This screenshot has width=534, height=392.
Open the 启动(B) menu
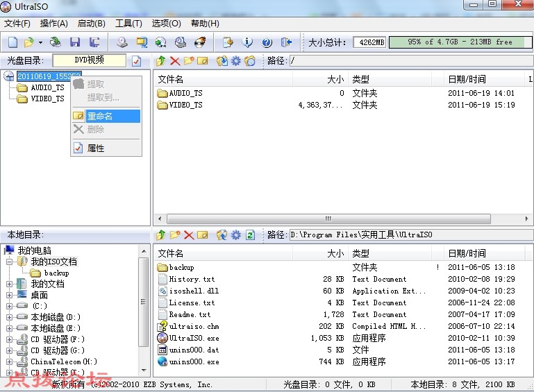(91, 24)
